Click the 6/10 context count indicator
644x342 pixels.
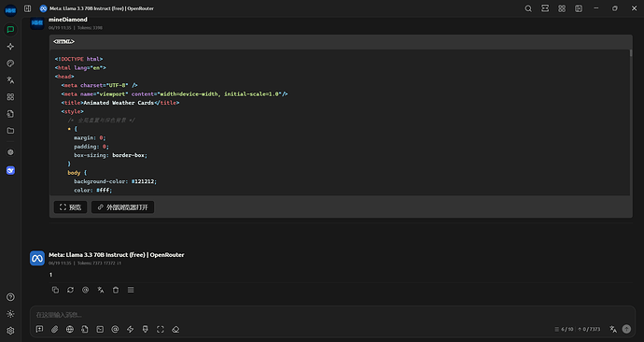click(x=564, y=329)
